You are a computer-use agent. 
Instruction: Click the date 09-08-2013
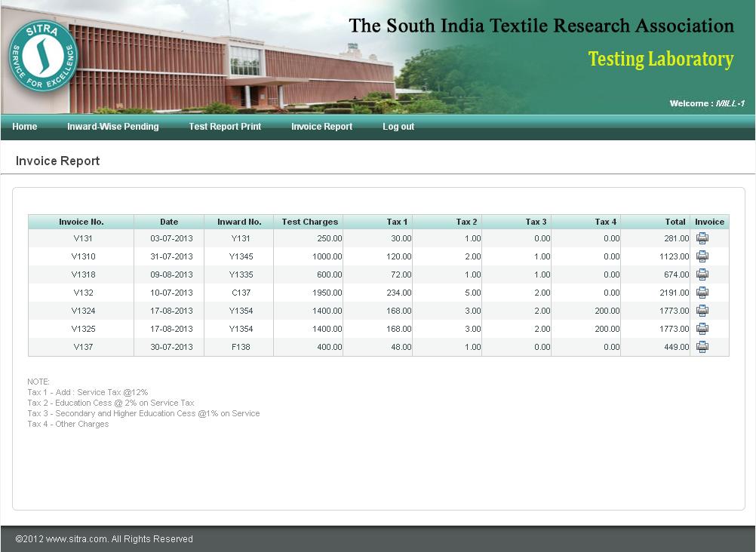tap(171, 274)
